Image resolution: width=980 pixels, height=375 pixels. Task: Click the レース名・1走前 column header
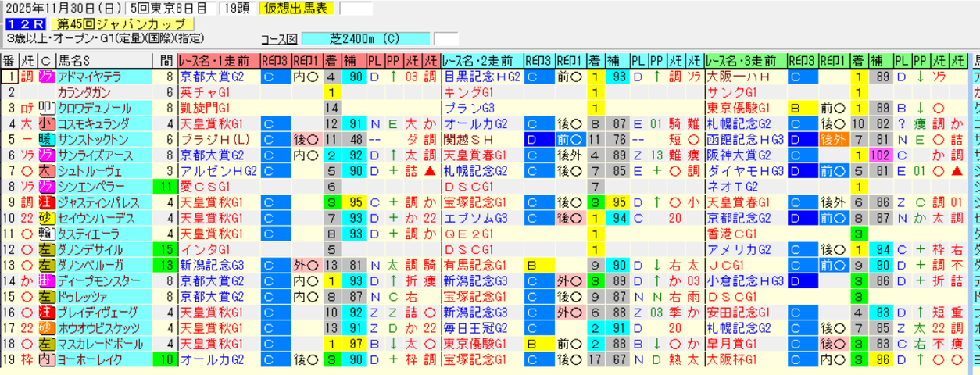[218, 61]
